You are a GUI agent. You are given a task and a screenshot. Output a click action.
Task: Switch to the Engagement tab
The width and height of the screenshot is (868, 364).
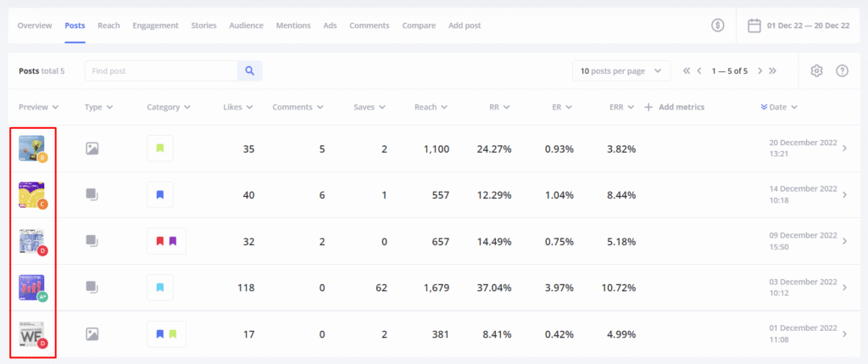pos(155,25)
